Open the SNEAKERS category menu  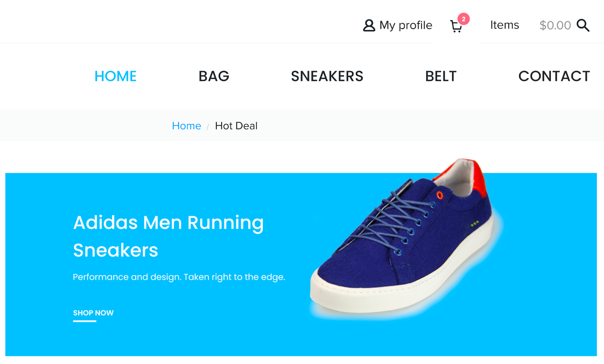[327, 76]
